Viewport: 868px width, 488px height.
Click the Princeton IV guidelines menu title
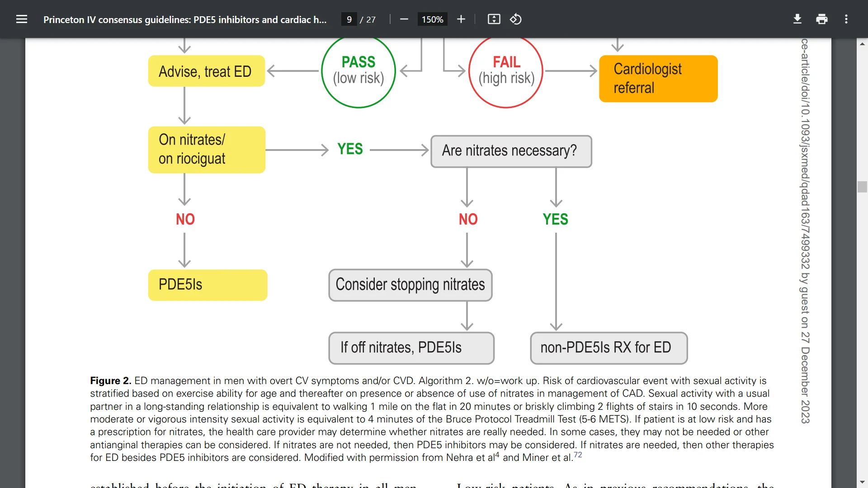coord(184,19)
